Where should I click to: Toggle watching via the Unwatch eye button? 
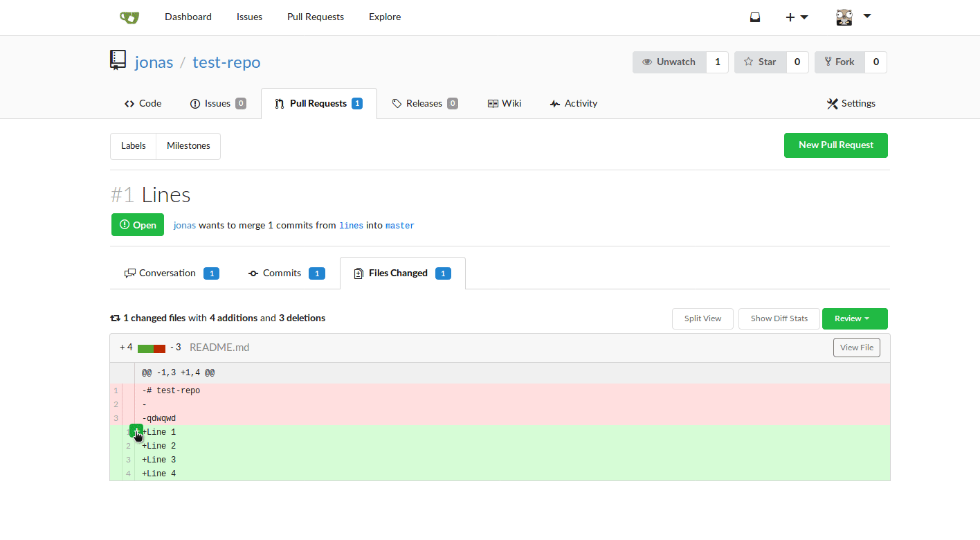point(669,62)
